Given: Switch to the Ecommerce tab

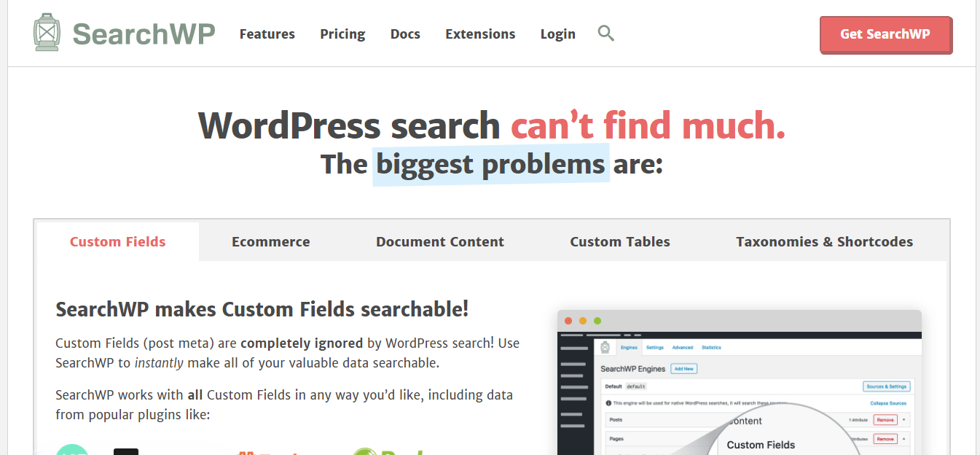Looking at the screenshot, I should (x=271, y=242).
